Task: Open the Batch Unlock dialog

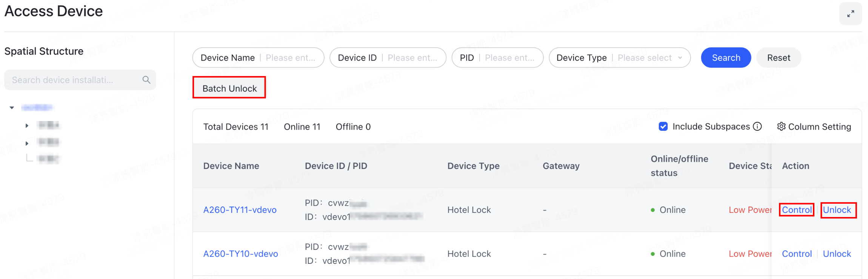Action: point(229,88)
